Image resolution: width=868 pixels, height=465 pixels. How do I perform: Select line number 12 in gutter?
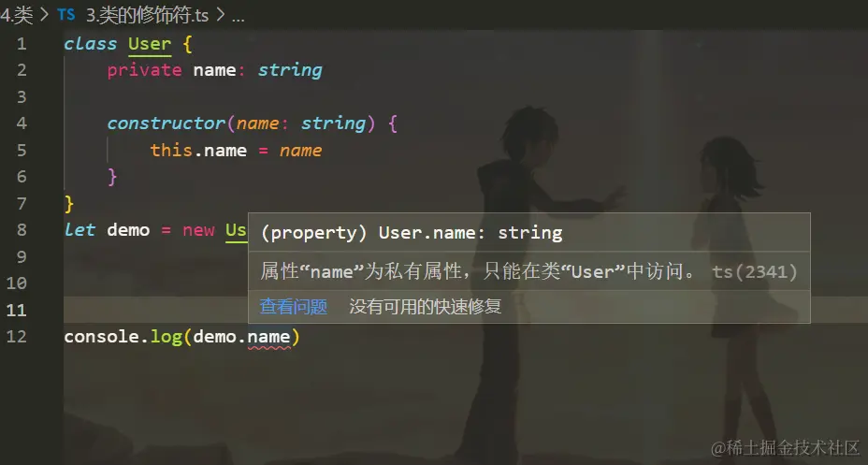pyautogui.click(x=17, y=337)
